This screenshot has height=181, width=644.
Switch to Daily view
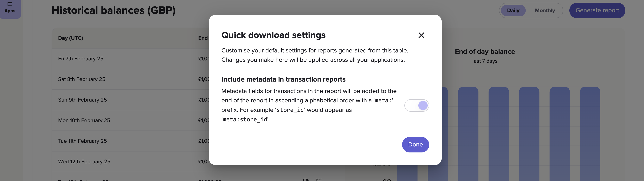pos(513,10)
